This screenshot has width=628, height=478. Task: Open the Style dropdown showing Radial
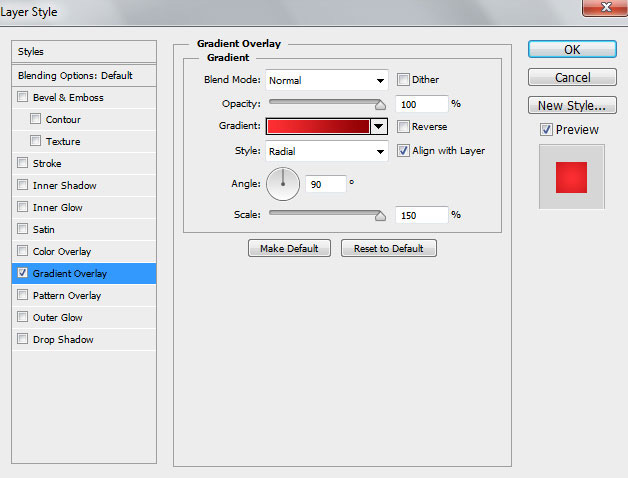(x=327, y=151)
